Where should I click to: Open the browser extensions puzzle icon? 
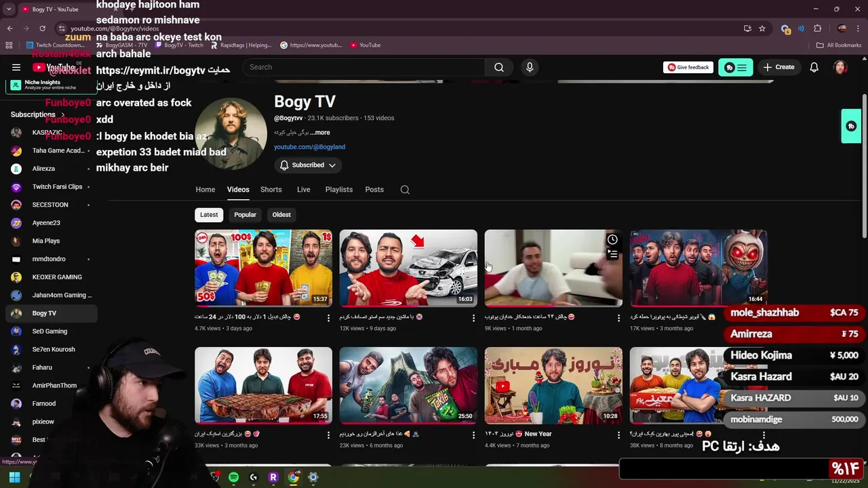817,28
